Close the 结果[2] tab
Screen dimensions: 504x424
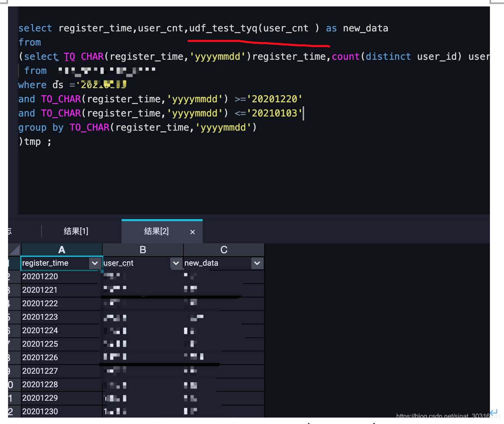click(x=193, y=232)
